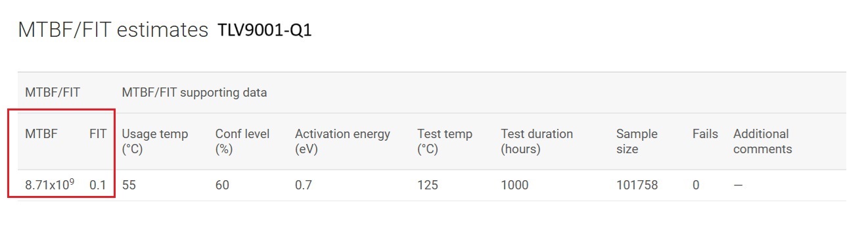Click the Test temp (°C) header

tap(445, 141)
